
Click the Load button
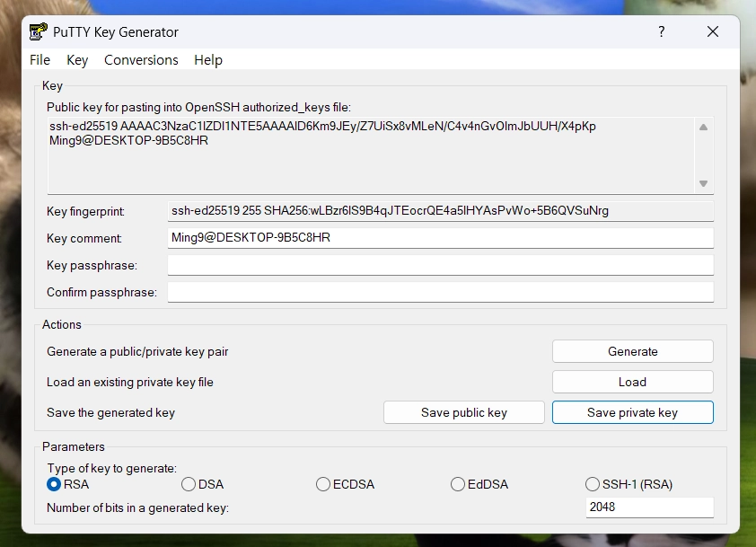633,382
